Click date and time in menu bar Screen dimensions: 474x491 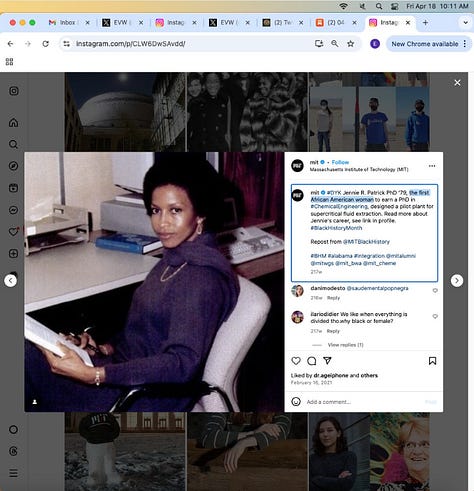pos(437,6)
